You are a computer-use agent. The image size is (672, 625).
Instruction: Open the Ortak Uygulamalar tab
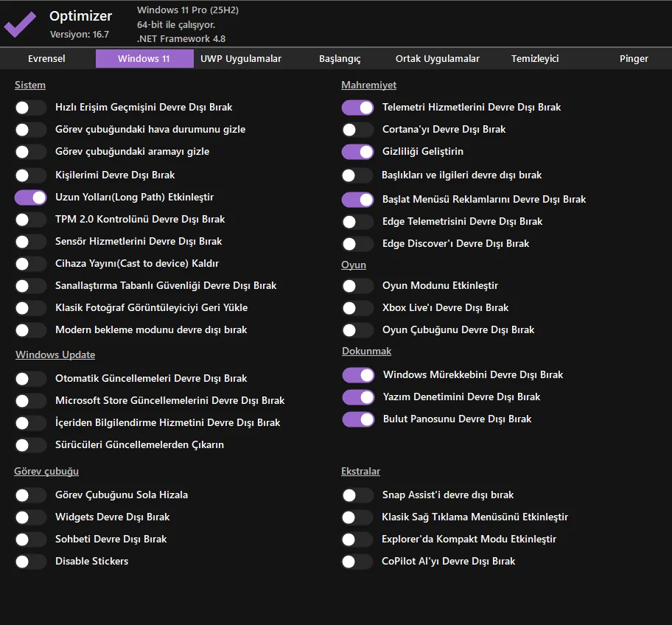tap(438, 59)
